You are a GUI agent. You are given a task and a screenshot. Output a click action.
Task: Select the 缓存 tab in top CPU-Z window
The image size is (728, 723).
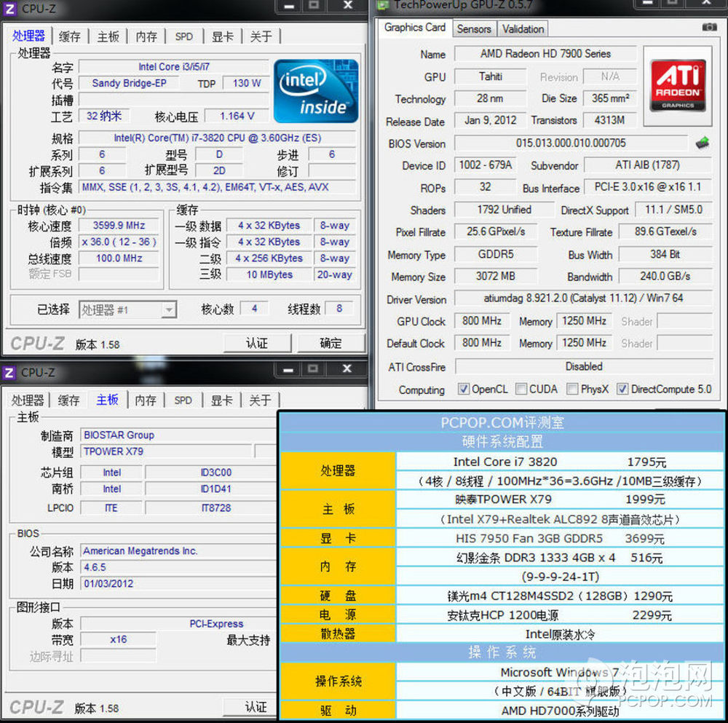[70, 36]
